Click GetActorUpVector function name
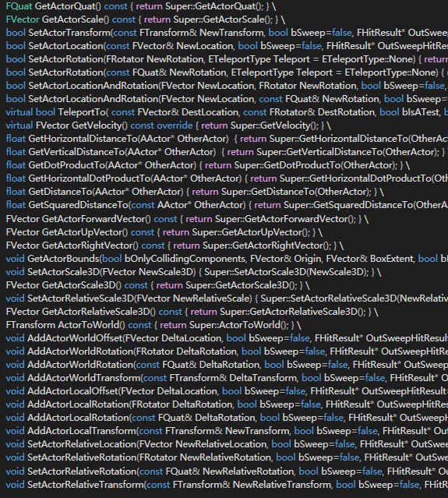Screen dimensions: 448x498 pos(83,232)
